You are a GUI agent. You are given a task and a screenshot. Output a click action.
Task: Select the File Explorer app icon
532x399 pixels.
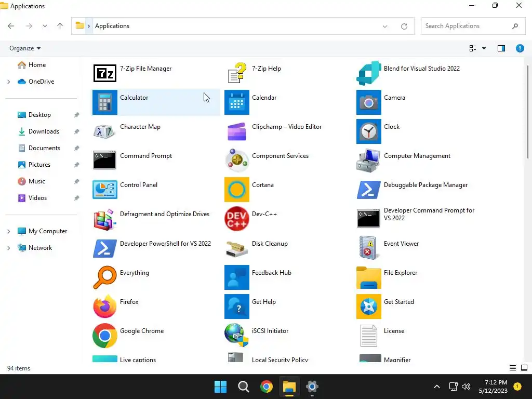[369, 277]
